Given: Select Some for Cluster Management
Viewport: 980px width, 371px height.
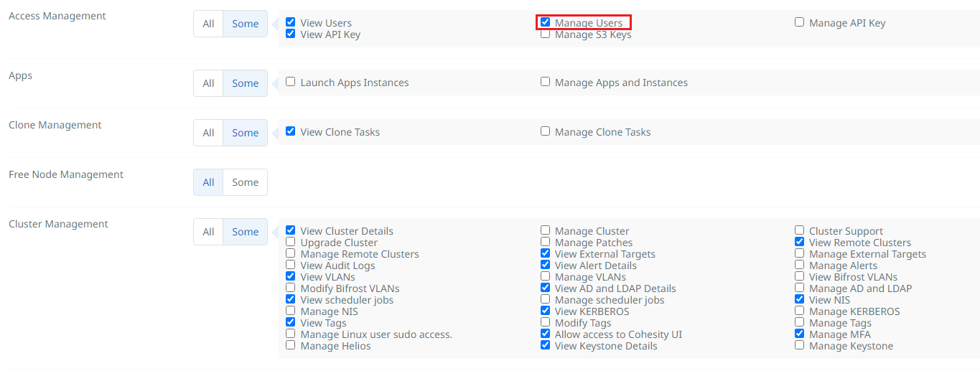Looking at the screenshot, I should [x=245, y=232].
